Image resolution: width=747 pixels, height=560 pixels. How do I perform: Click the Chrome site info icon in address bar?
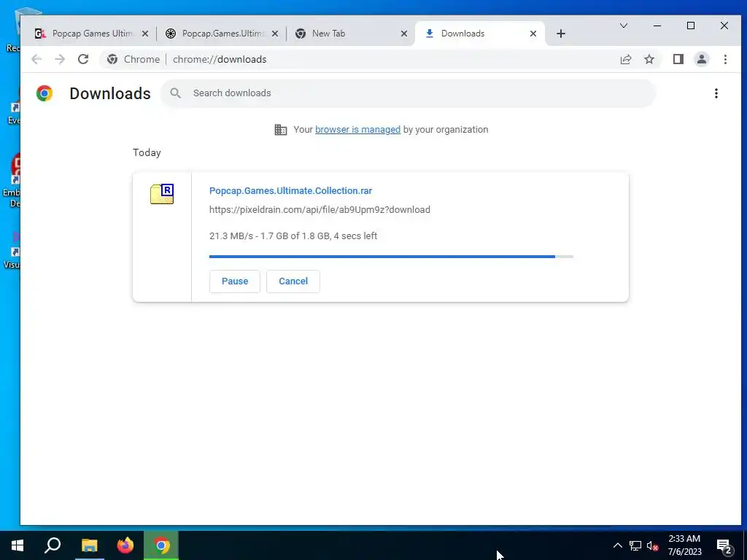pyautogui.click(x=112, y=59)
